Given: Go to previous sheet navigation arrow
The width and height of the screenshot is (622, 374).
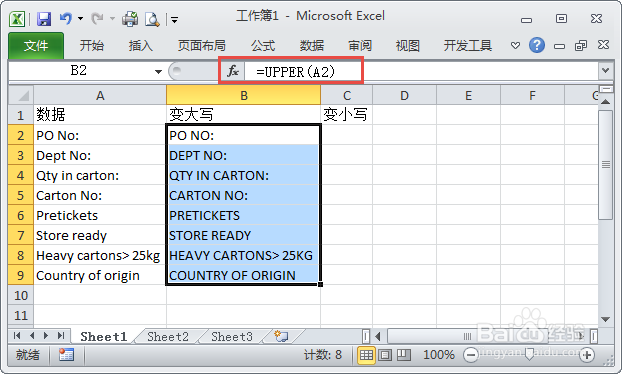Looking at the screenshot, I should [32, 336].
